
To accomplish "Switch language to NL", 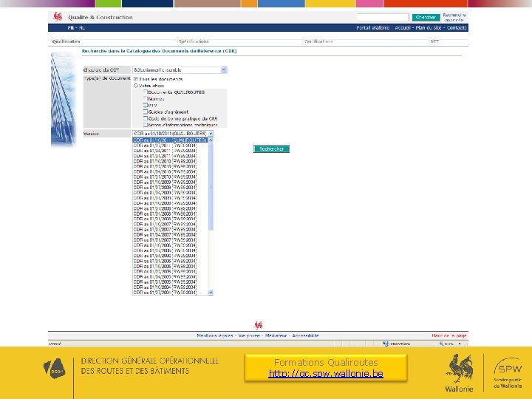I will pyautogui.click(x=82, y=28).
